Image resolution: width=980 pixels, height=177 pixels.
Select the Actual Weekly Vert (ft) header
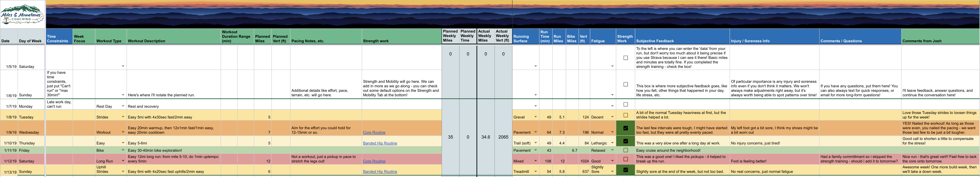[503, 37]
